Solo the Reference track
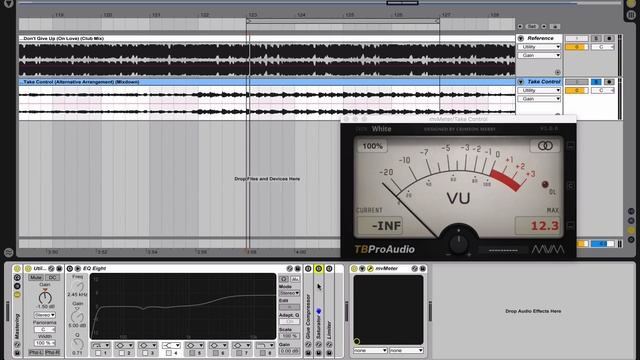The image size is (640, 360). coord(596,38)
